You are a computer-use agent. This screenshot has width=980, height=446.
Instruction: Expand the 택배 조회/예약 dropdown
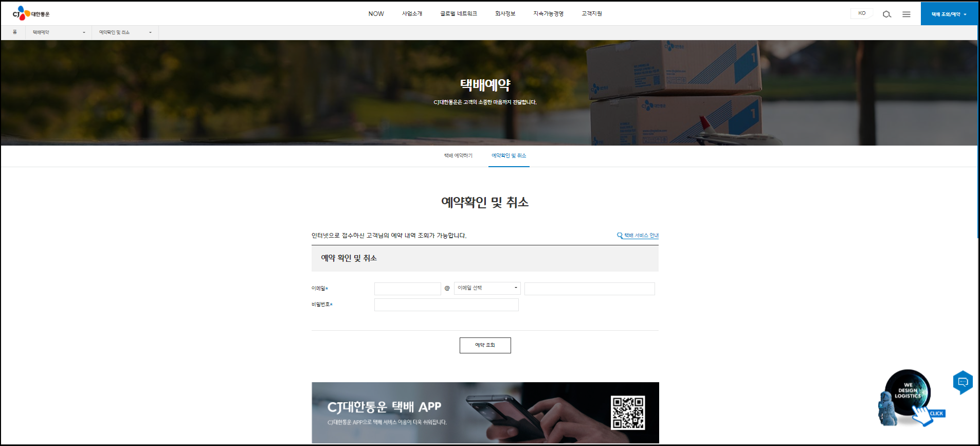point(949,14)
